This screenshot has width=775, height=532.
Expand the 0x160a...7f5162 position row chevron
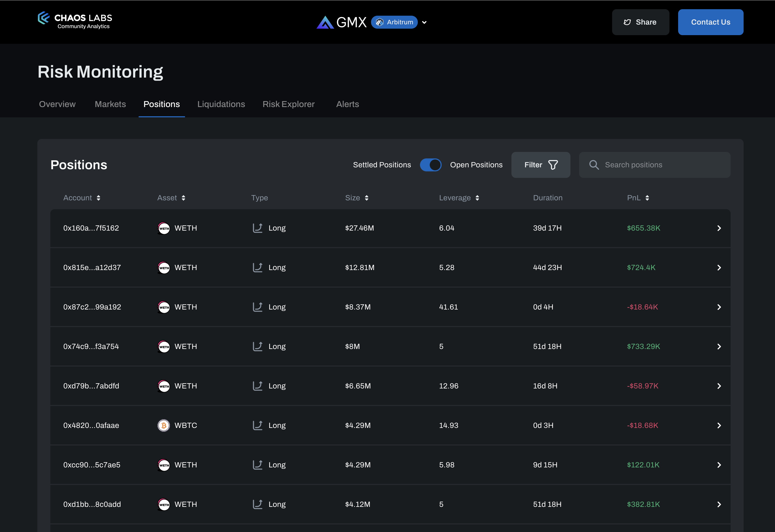[x=719, y=228]
